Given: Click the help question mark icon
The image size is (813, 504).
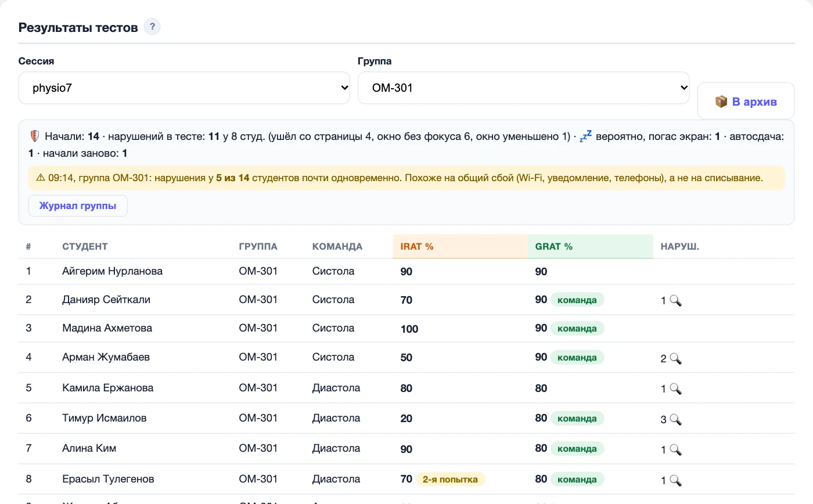Looking at the screenshot, I should click(x=152, y=27).
